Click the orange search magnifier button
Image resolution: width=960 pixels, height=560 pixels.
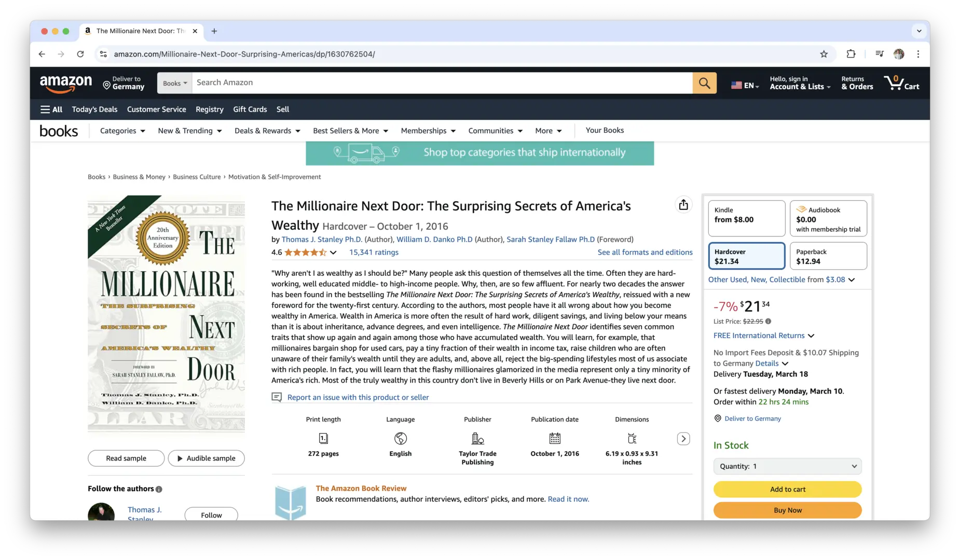click(x=704, y=83)
